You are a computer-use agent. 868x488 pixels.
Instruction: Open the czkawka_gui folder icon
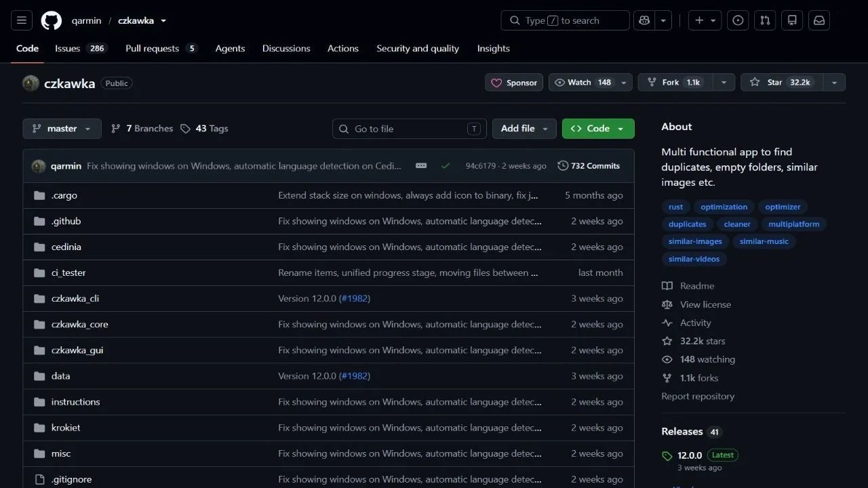tap(39, 350)
